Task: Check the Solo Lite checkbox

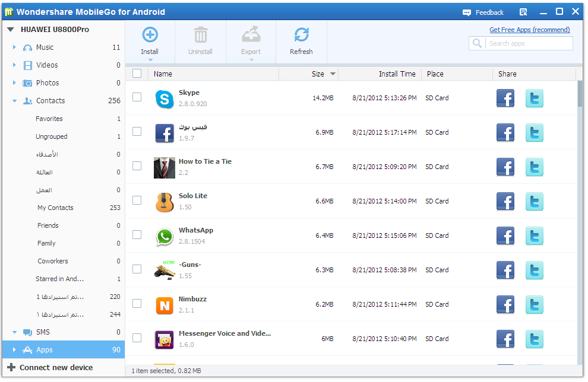Action: [137, 200]
